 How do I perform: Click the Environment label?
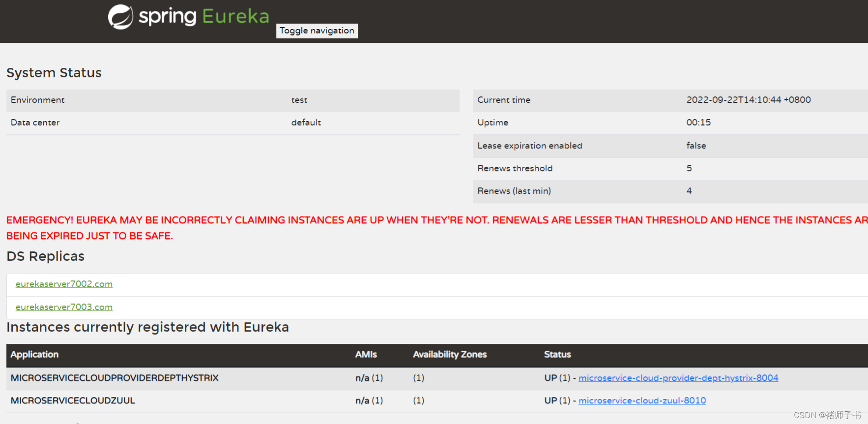[37, 100]
